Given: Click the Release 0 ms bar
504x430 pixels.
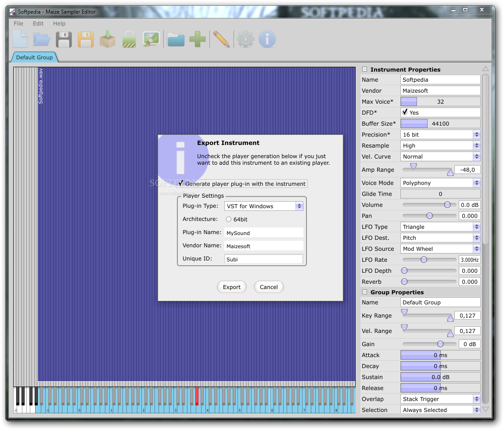Looking at the screenshot, I should click(x=440, y=388).
